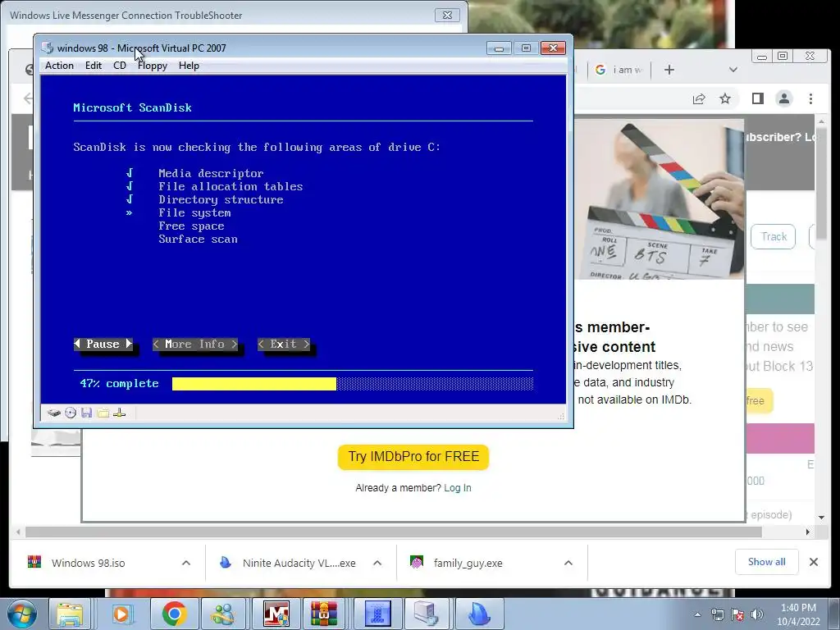Open the Floppy menu in Virtual PC
The image size is (840, 630).
[x=153, y=66]
